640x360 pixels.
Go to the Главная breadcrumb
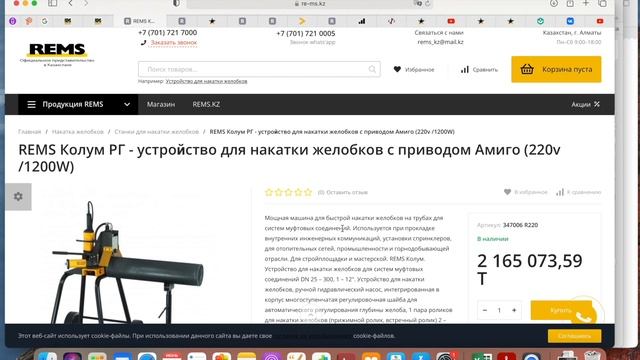click(x=29, y=132)
